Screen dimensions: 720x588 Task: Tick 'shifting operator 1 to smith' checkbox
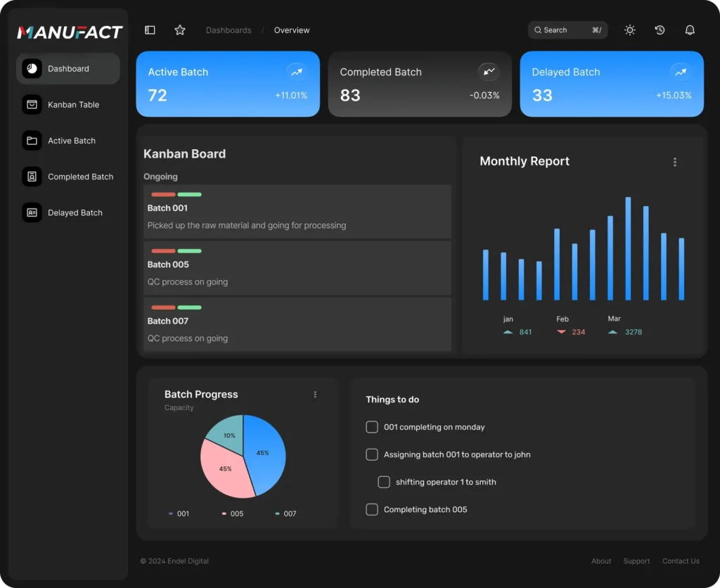(384, 482)
